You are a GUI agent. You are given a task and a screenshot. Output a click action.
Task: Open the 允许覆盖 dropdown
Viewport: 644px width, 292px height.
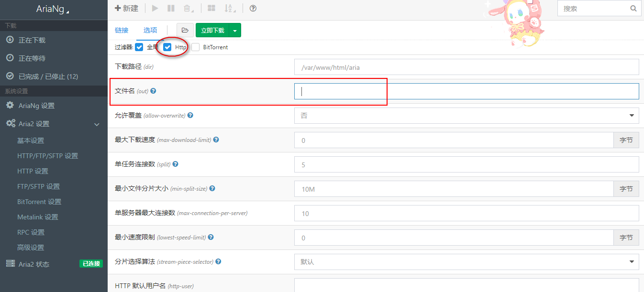[466, 116]
